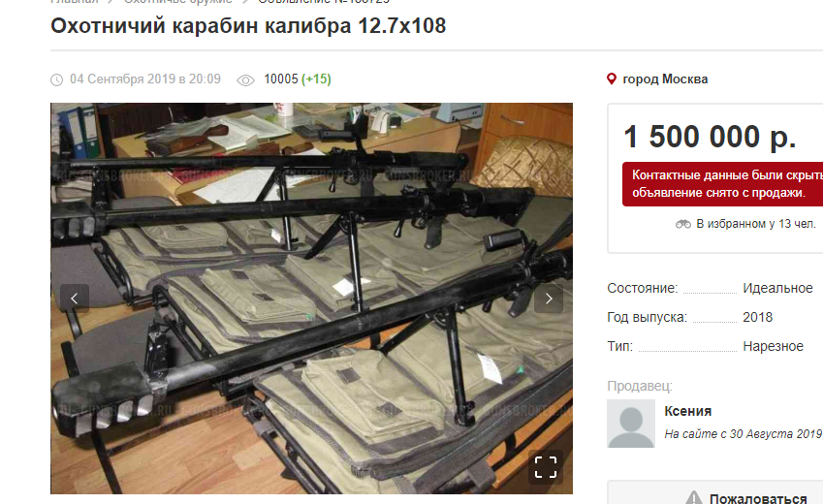Screen dimensions: 823x504
Task: Click the Объявление breadcrumb item at top
Action: (x=324, y=2)
